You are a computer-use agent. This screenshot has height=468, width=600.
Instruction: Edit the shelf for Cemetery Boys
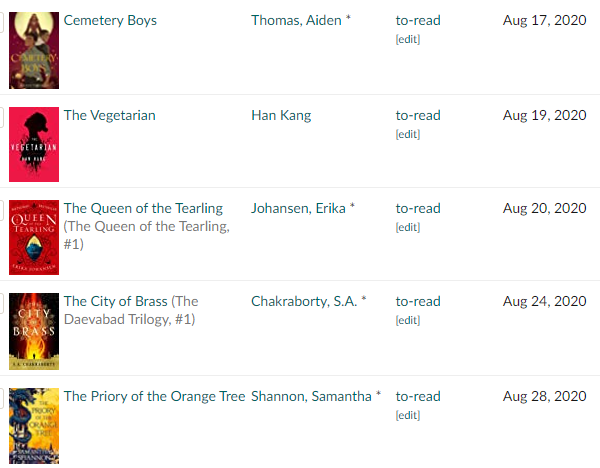(408, 39)
